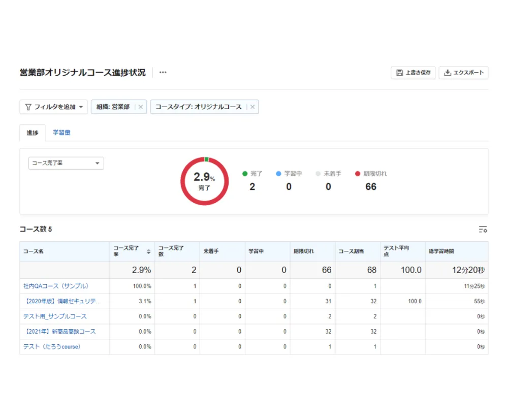The width and height of the screenshot is (508, 420).
Task: Click the red 期限切れ legend dot
Action: (358, 174)
